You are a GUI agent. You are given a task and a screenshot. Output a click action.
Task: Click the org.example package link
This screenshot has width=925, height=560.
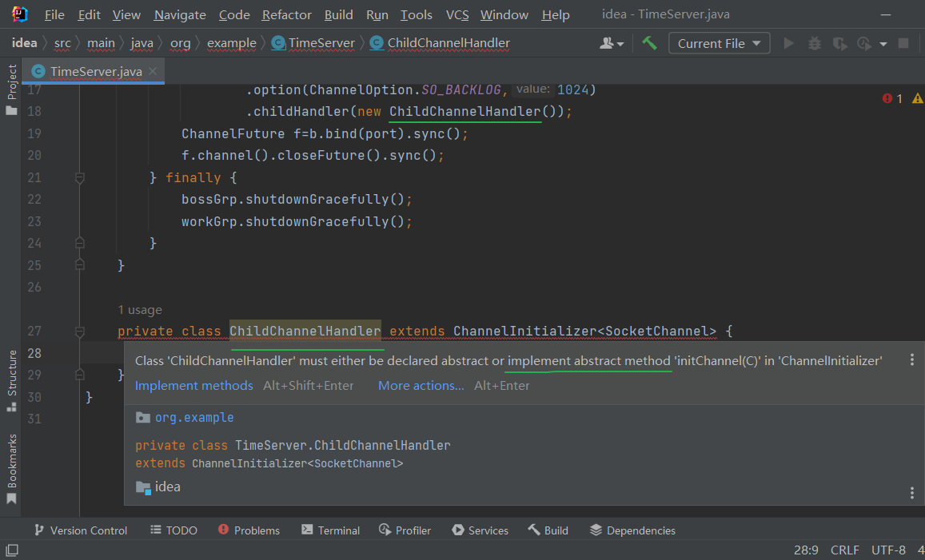(194, 417)
